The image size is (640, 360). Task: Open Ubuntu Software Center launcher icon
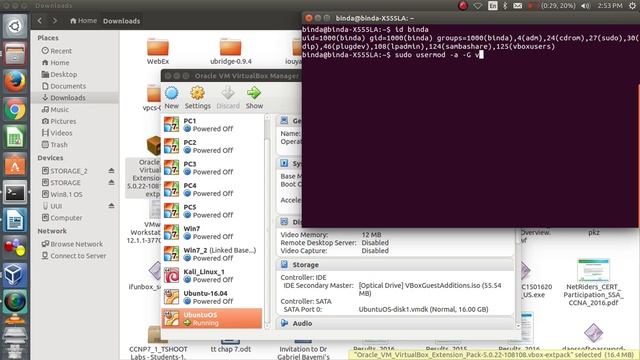tap(15, 165)
